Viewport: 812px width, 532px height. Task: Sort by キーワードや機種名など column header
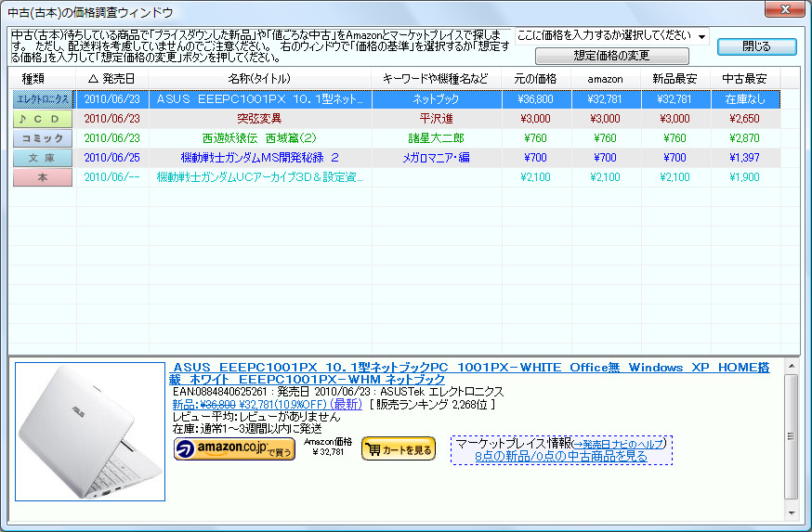pos(437,79)
